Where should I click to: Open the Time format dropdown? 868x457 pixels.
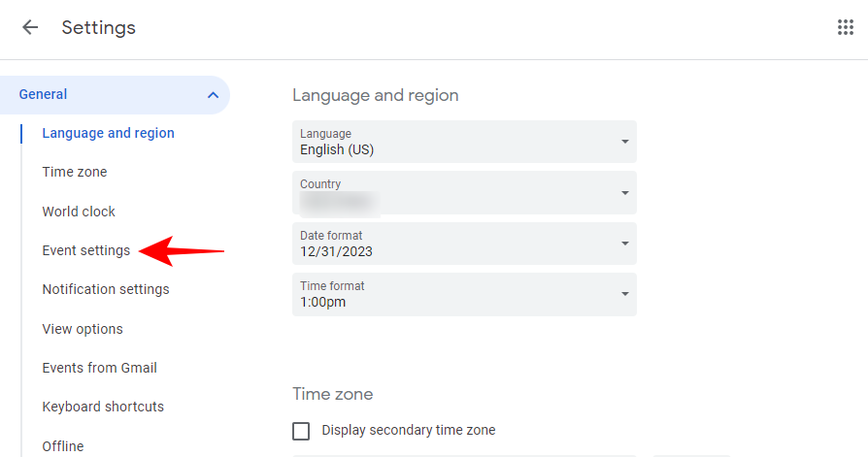pyautogui.click(x=464, y=294)
